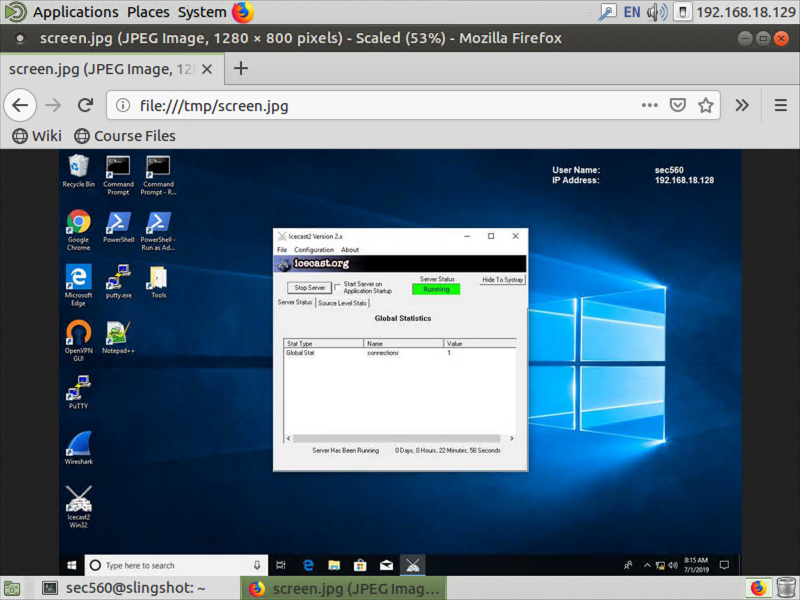
Task: Open the page actions meatball menu
Action: point(649,104)
